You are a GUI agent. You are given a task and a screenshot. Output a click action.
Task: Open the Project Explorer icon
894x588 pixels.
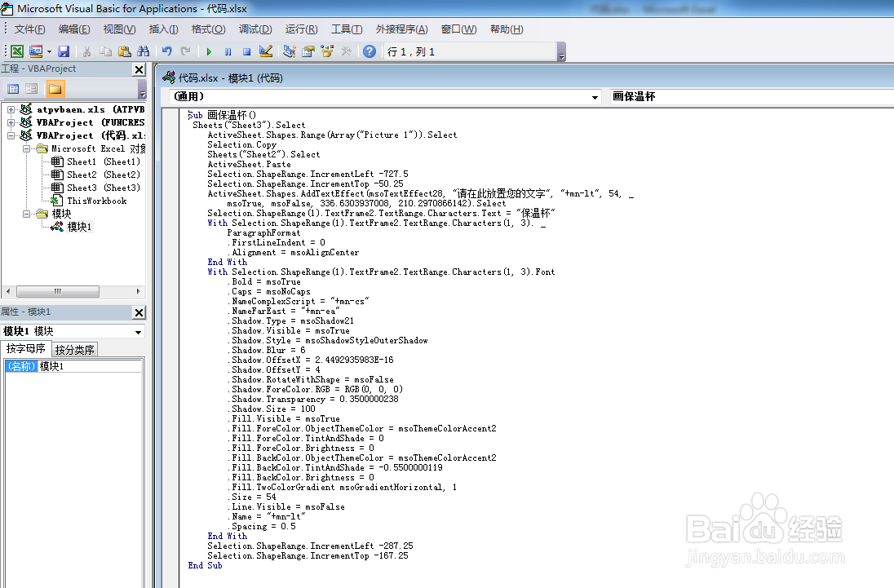coord(289,52)
